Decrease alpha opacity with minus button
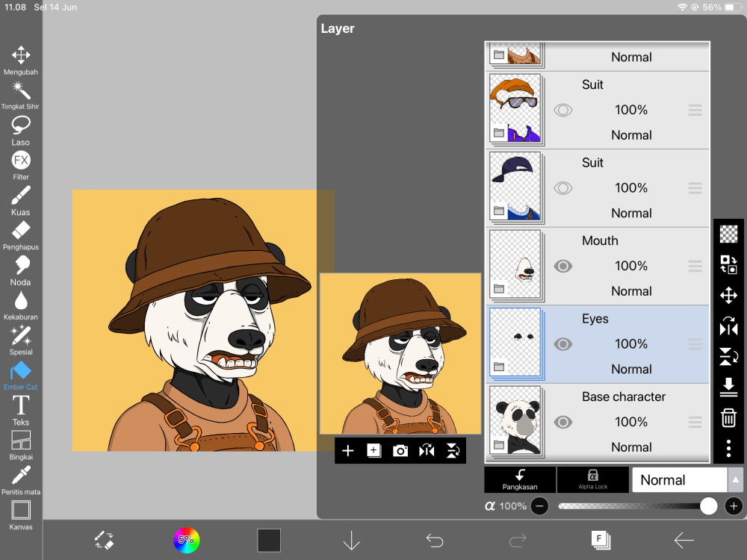This screenshot has width=747, height=560. tap(539, 506)
